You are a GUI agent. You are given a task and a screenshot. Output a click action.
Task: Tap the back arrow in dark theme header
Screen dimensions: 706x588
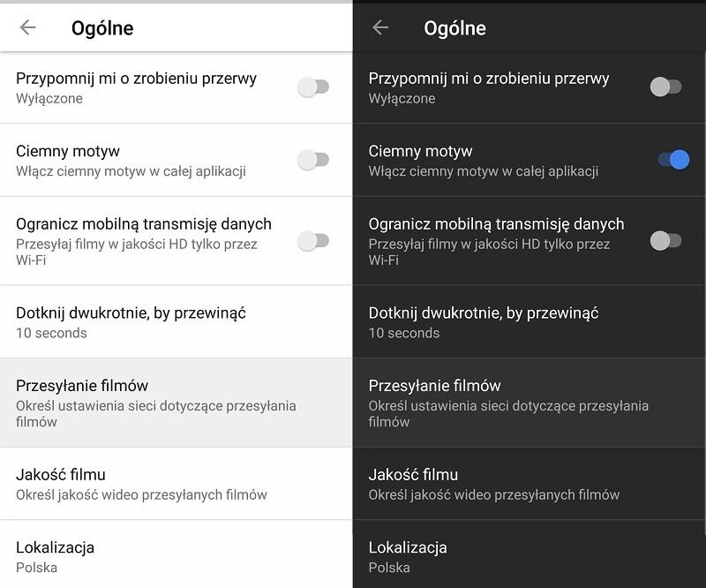tap(380, 27)
